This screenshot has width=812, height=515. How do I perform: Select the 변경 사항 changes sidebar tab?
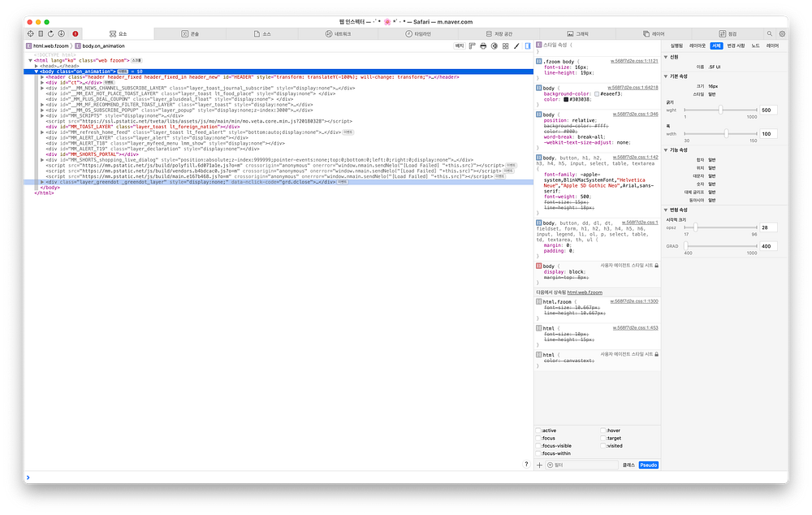(736, 46)
